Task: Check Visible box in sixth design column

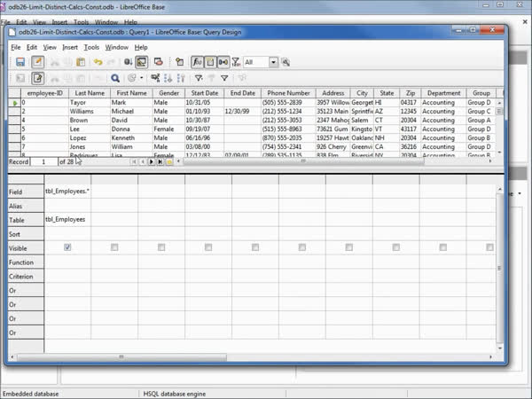Action: 302,247
